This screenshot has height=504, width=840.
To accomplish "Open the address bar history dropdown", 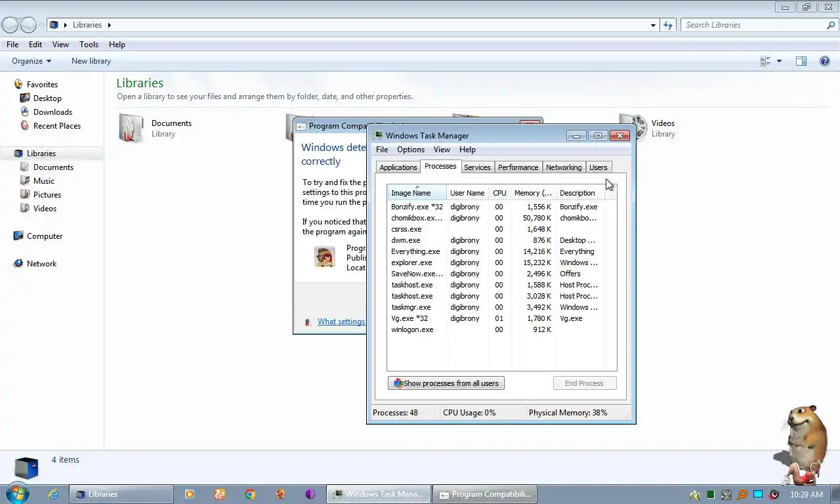I will 653,25.
